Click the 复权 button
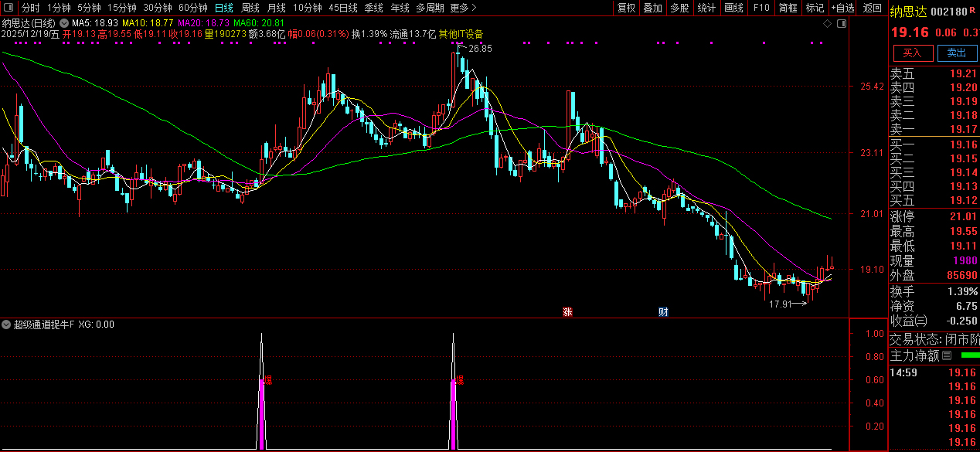980x452 pixels. 626,8
